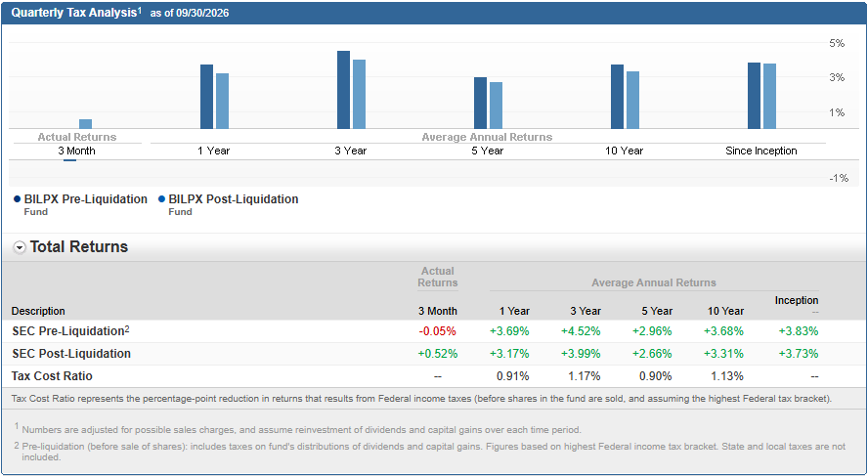Click the table's 10 Year column header

pyautogui.click(x=725, y=311)
